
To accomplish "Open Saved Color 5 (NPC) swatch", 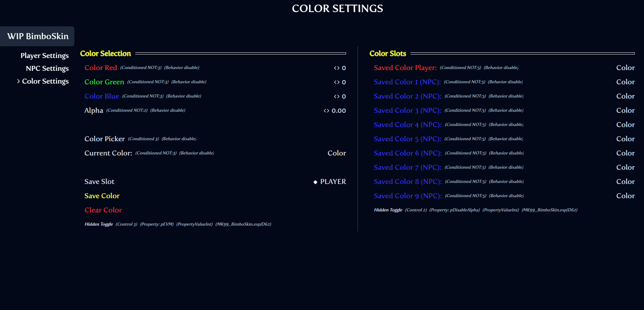I will coord(625,139).
